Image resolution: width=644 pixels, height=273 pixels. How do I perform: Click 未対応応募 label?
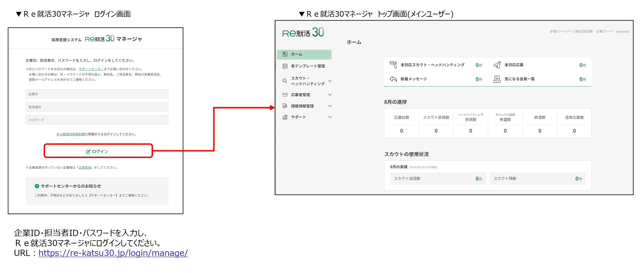pyautogui.click(x=514, y=65)
